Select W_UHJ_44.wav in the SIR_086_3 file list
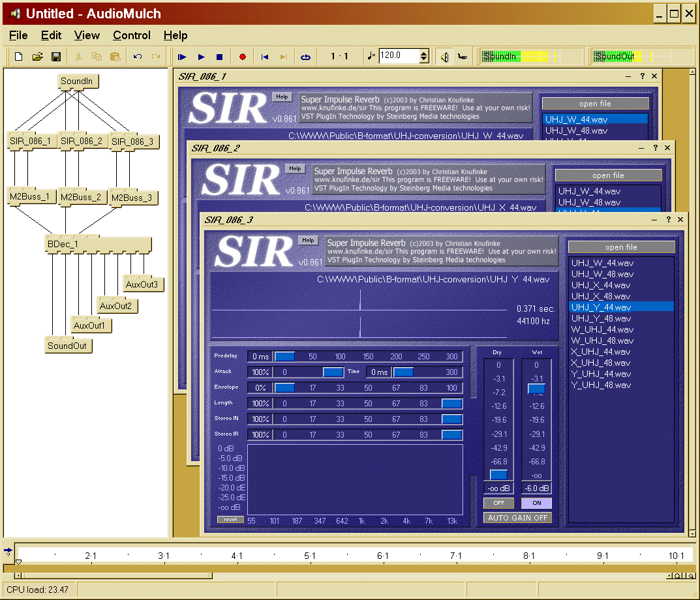Viewport: 700px width, 600px height. tap(621, 329)
